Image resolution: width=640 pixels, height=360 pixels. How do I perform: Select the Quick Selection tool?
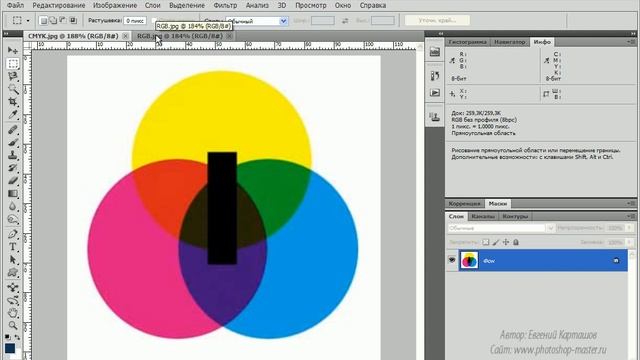coord(13,89)
